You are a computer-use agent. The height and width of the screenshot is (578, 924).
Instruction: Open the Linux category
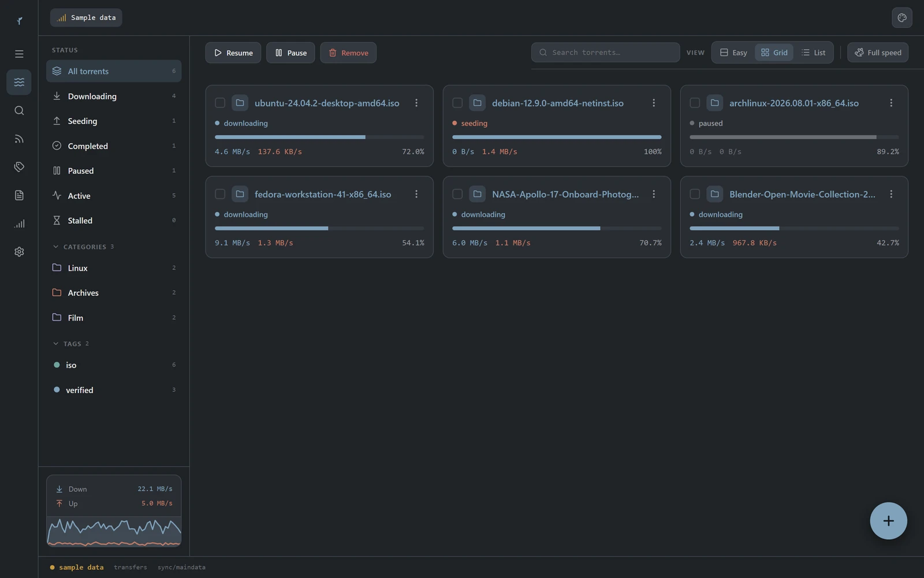coord(114,268)
